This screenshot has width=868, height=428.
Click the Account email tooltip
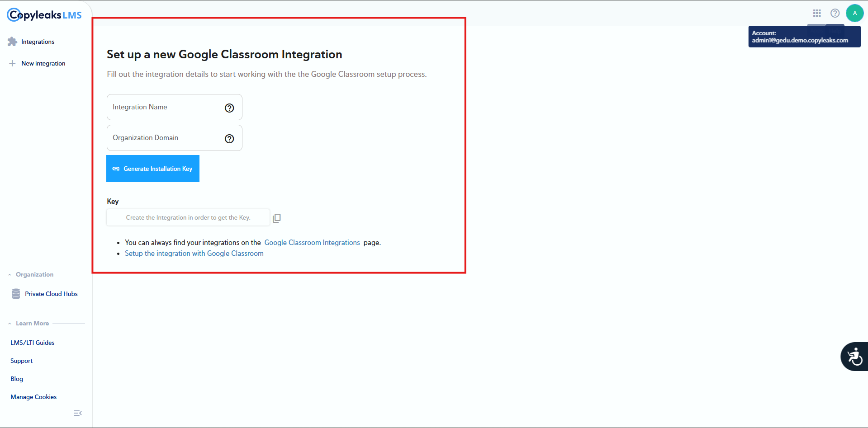pos(804,37)
